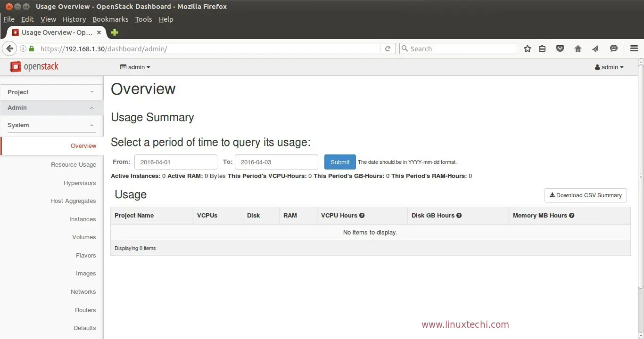Open the Firefox hamburger menu
This screenshot has height=339, width=644.
click(634, 48)
